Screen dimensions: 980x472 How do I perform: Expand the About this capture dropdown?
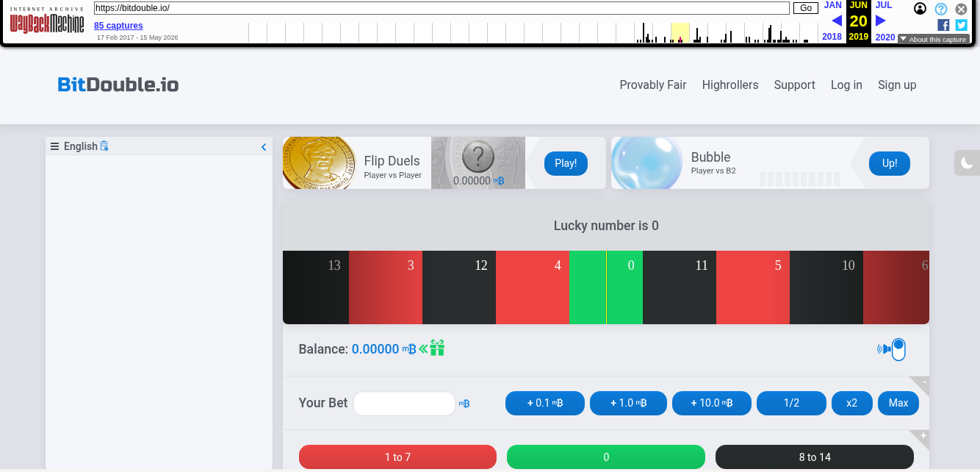click(933, 39)
